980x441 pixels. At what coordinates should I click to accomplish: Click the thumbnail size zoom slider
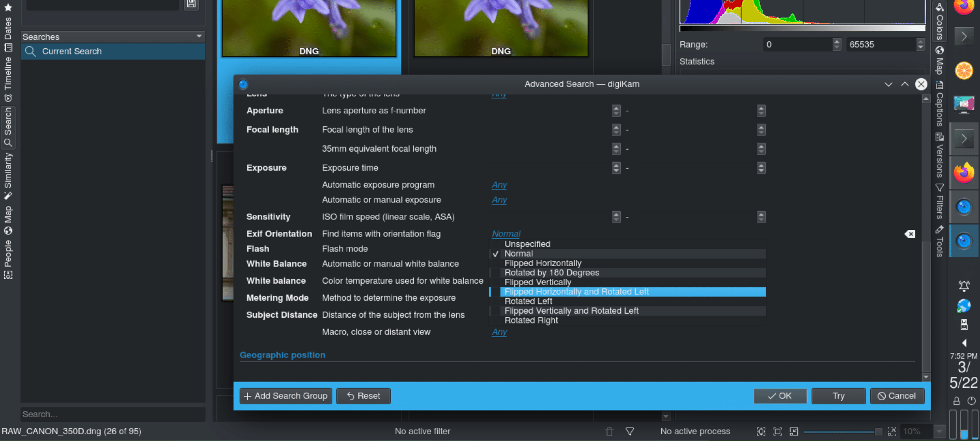pyautogui.click(x=842, y=431)
